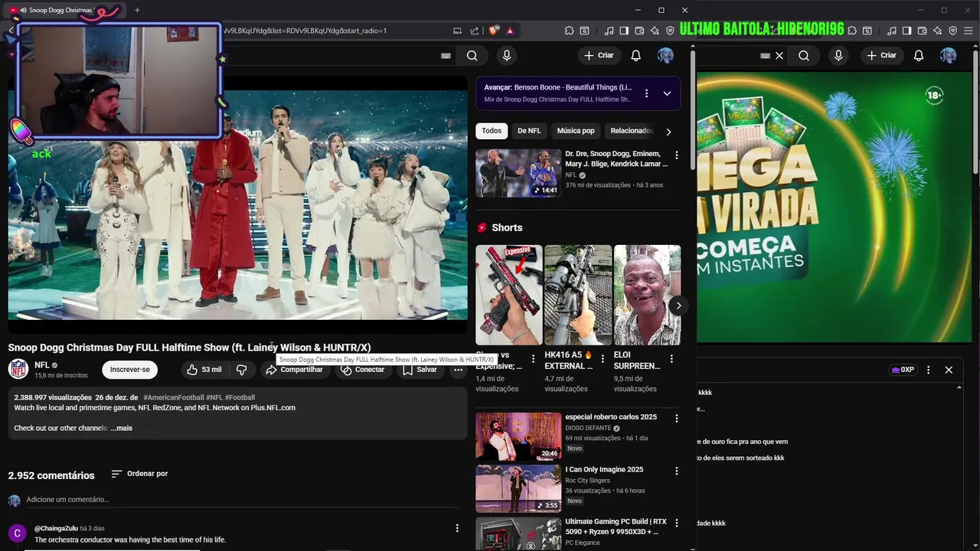Viewport: 980px width, 551px height.
Task: Expand Avançar Benson Boone playlist chevron
Action: coord(667,93)
